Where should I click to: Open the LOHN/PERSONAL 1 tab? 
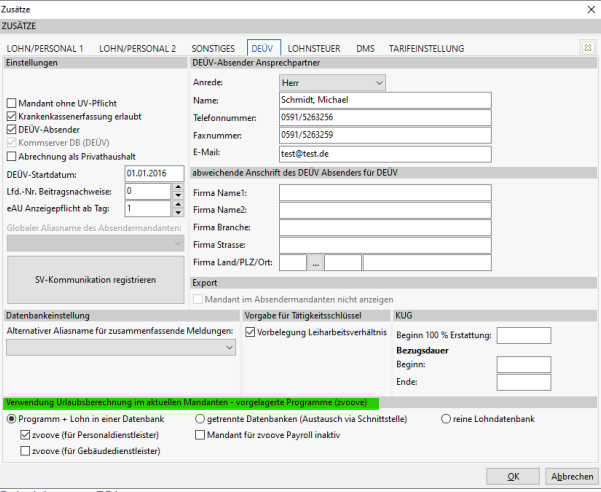(45, 49)
